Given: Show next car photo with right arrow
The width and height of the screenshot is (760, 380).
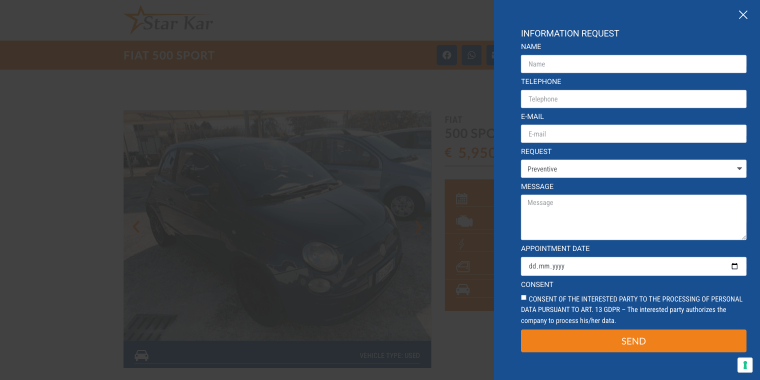Looking at the screenshot, I should point(418,226).
